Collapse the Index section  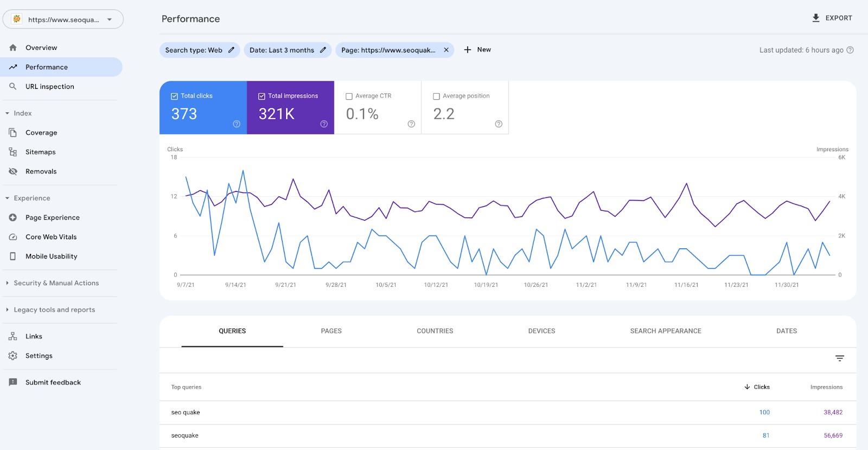8,113
